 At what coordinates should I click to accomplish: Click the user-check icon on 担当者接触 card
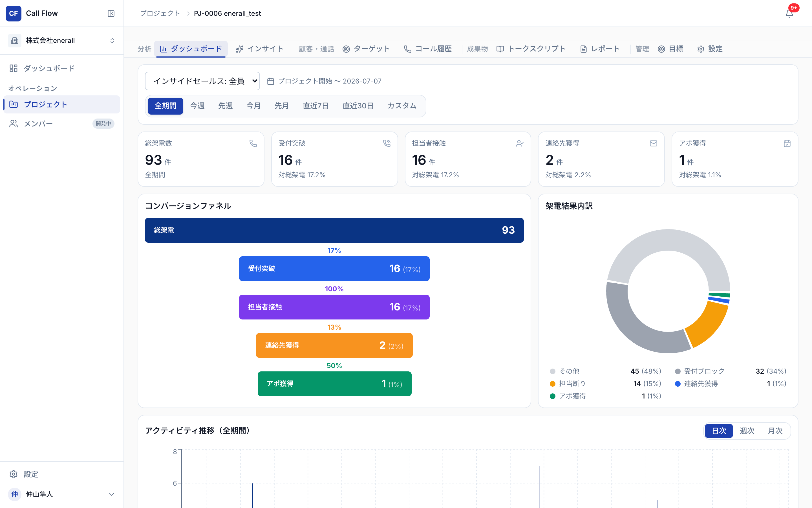pos(520,143)
